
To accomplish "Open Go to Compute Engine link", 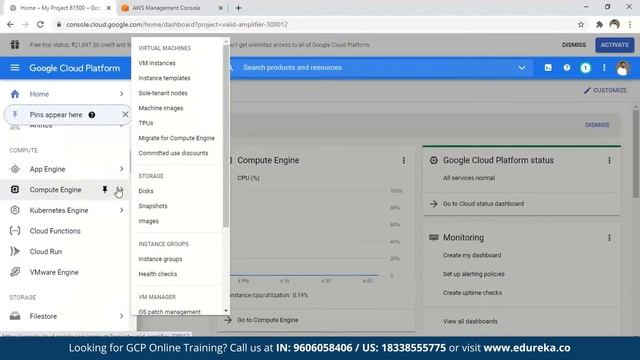I will tap(267, 320).
